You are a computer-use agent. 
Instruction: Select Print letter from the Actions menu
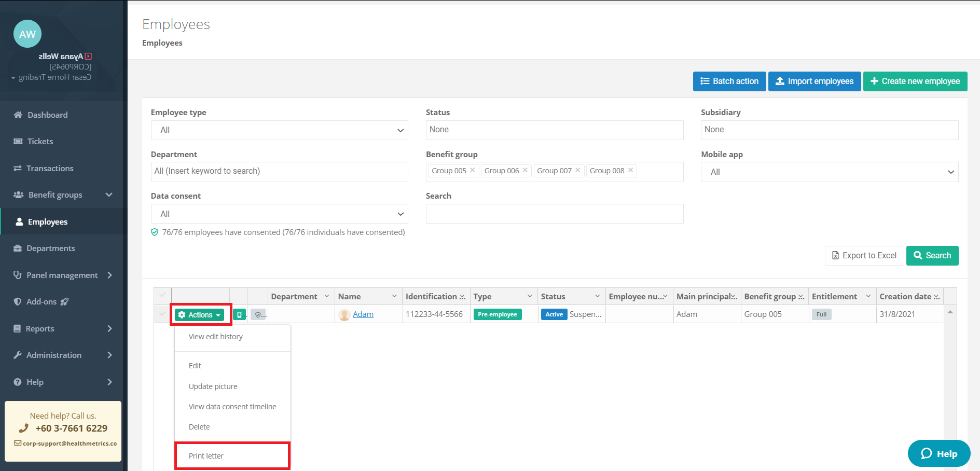[206, 456]
